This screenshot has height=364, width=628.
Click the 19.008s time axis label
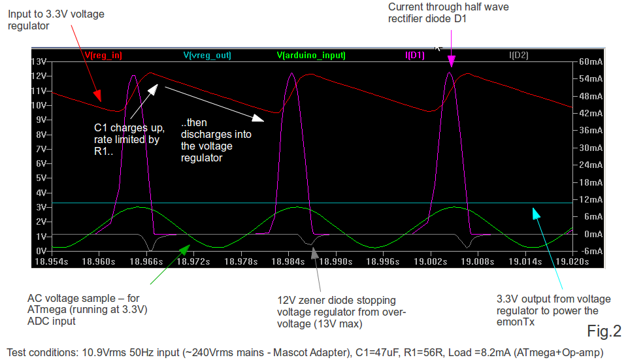click(478, 261)
